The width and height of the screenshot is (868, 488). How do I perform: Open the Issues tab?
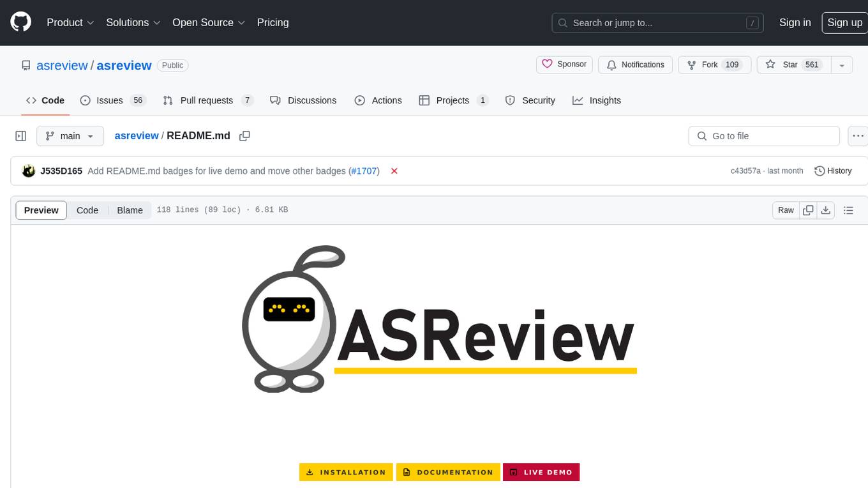pos(113,100)
